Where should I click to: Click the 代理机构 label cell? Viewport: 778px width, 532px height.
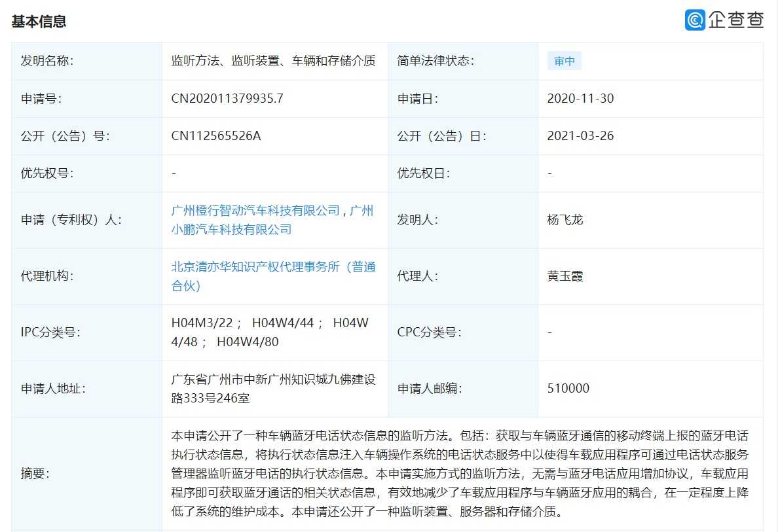pyautogui.click(x=87, y=276)
